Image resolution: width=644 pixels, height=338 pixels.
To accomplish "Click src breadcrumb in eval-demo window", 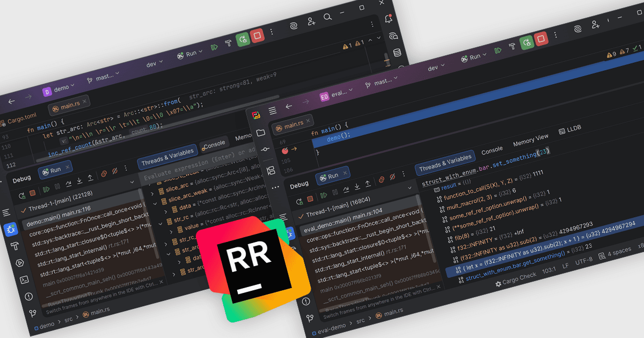I will pos(361,321).
